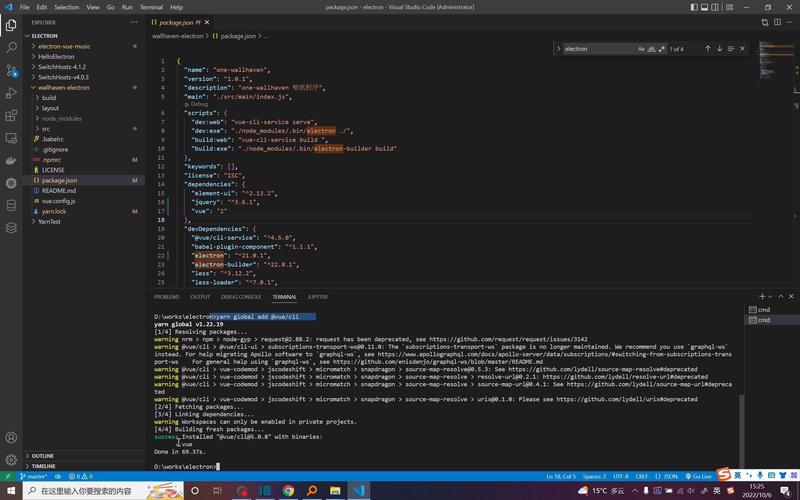Image resolution: width=800 pixels, height=500 pixels.
Task: Click remote window indicator in status bar
Action: [x=8, y=476]
